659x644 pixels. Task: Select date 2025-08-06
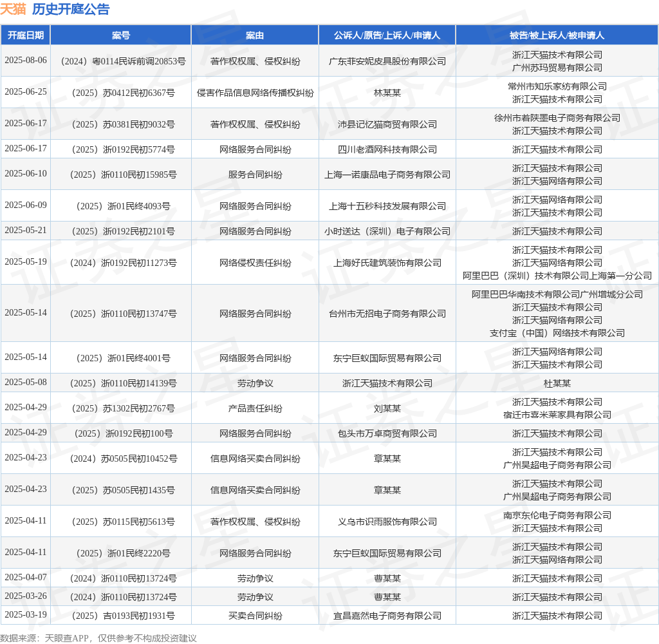coord(26,60)
